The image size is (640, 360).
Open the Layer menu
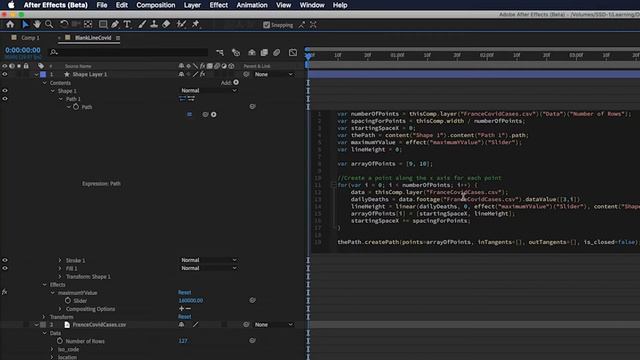click(192, 5)
